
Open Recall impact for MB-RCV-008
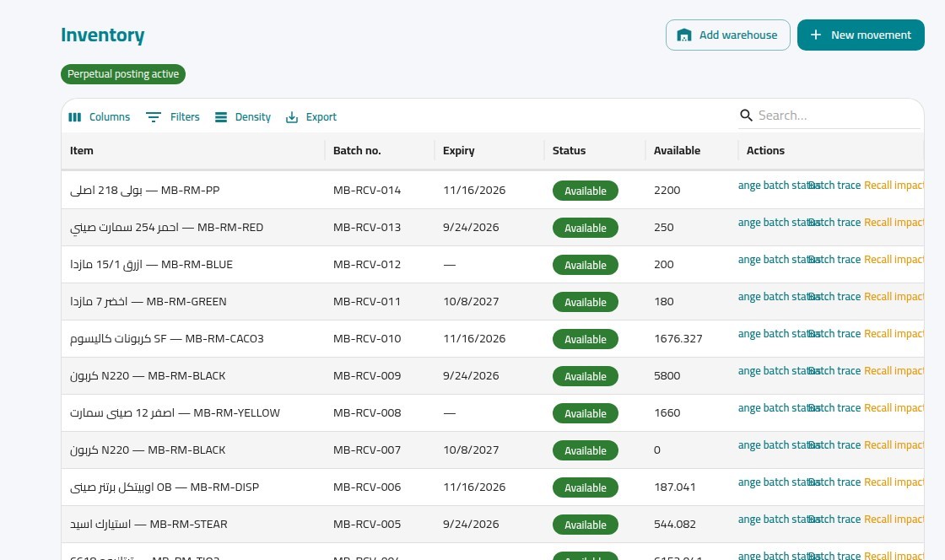click(894, 408)
